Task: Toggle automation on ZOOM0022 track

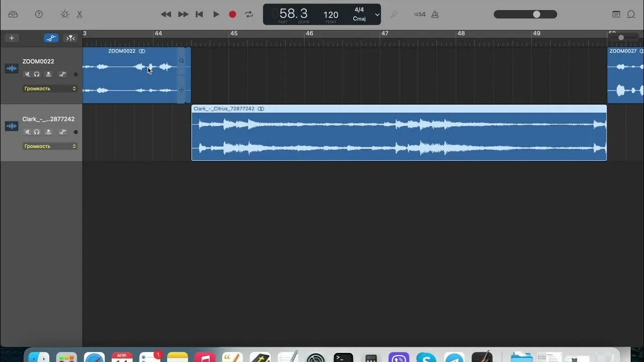Action: click(x=62, y=74)
